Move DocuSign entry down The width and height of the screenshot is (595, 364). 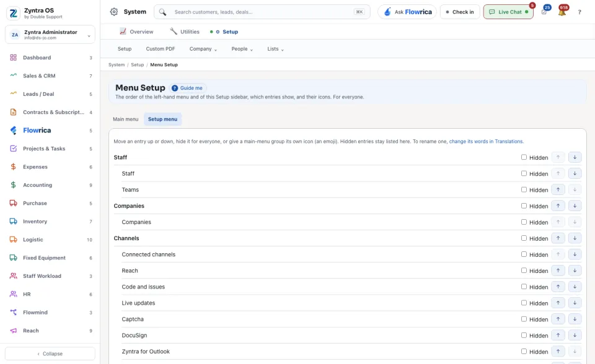(x=575, y=335)
